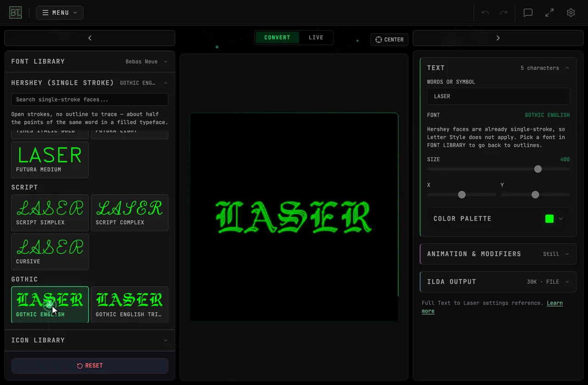Click the CENTER button

pos(389,40)
